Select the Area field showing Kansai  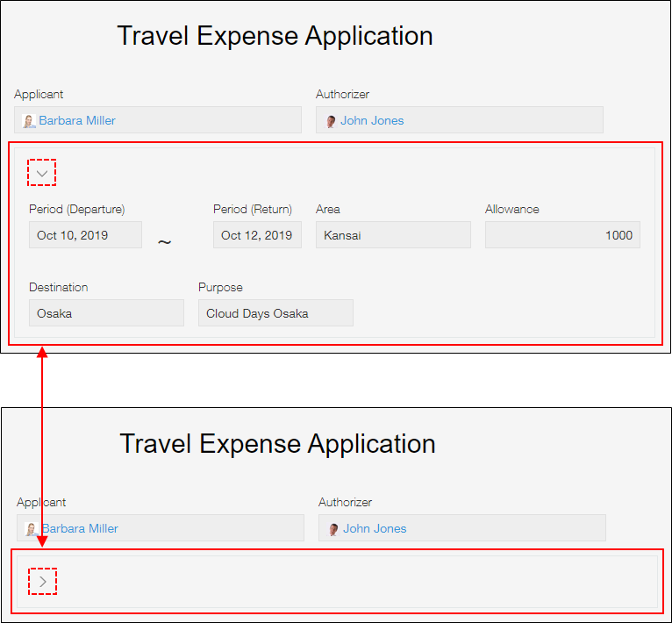(393, 235)
